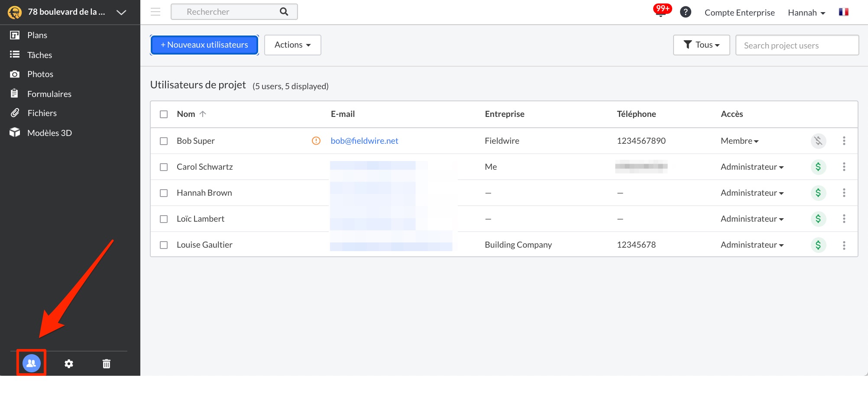Click phone number 12345678
The height and width of the screenshot is (394, 868).
tap(636, 245)
